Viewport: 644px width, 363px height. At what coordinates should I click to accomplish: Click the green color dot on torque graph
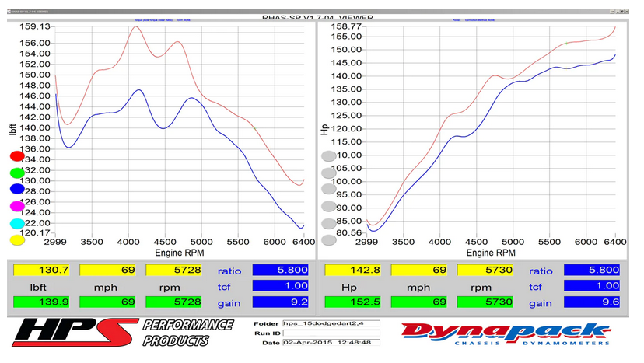coord(16,173)
